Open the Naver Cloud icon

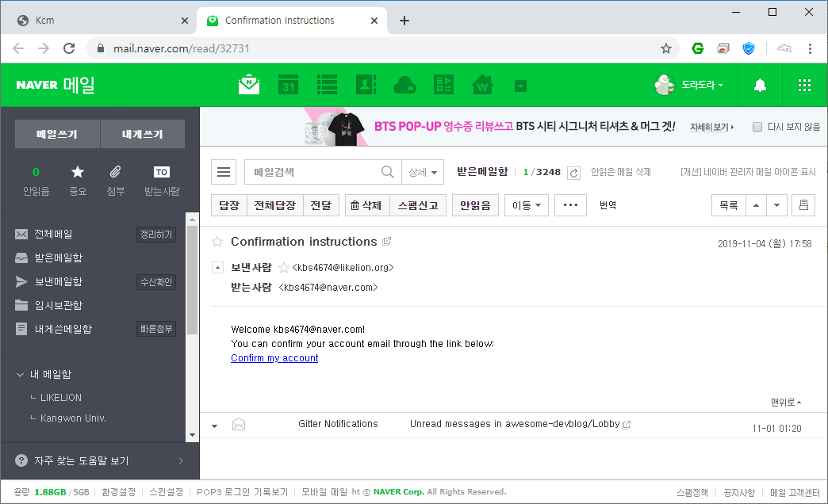(x=404, y=85)
